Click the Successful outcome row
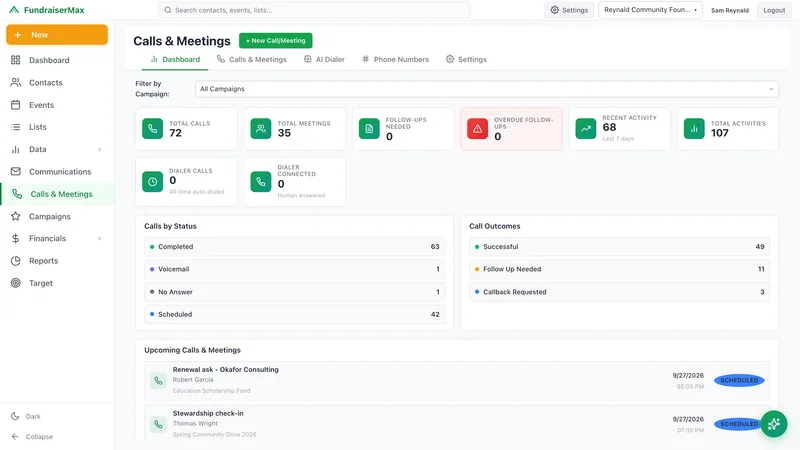The image size is (800, 450). point(619,246)
